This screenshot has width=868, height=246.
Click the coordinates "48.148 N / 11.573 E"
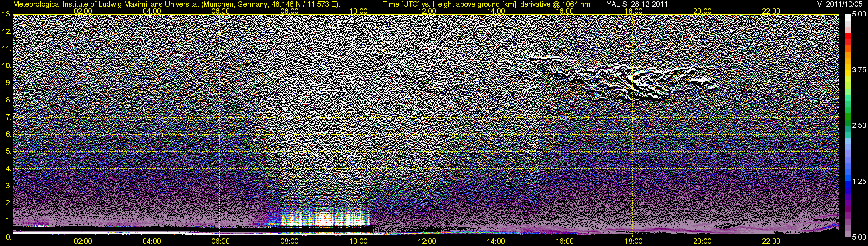[302, 4]
